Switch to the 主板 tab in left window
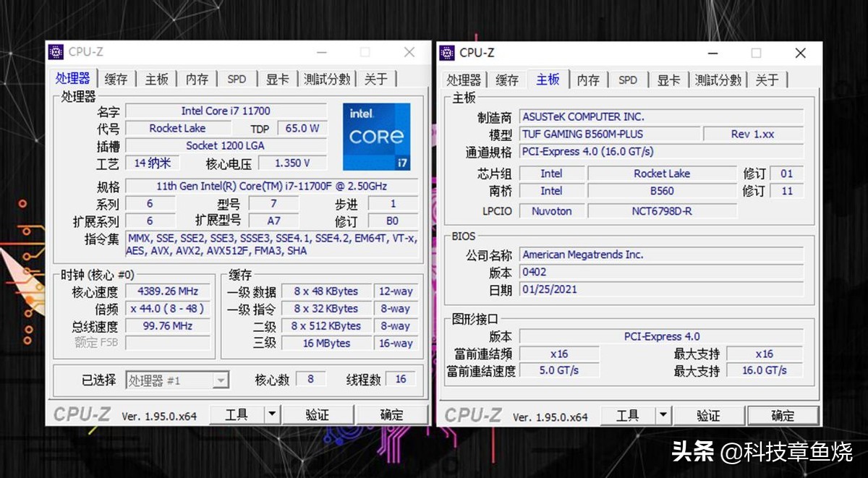Image resolution: width=868 pixels, height=478 pixels. (x=156, y=78)
